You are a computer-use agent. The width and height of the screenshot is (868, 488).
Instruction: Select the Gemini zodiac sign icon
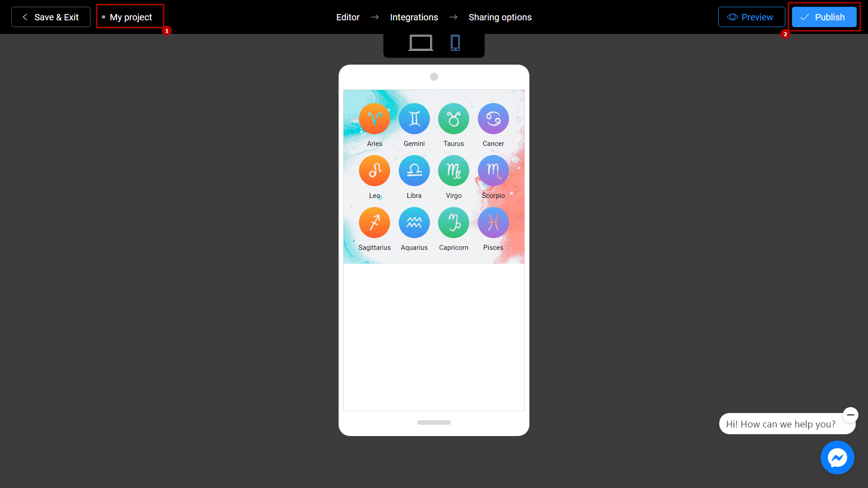pos(414,118)
